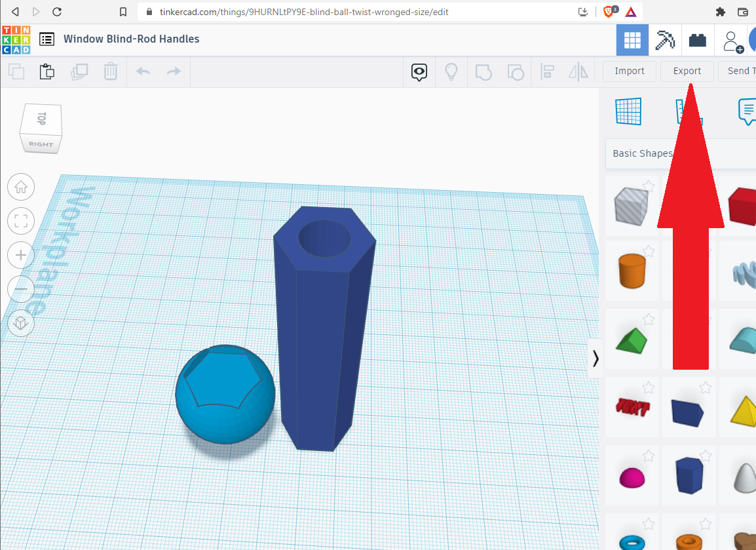
Task: Redo the last action
Action: [x=174, y=71]
